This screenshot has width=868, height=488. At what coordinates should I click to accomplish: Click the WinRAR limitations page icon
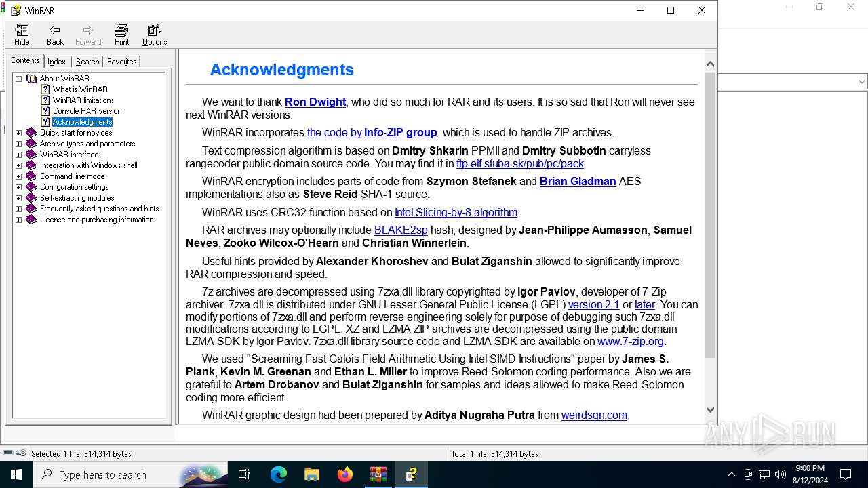[45, 100]
